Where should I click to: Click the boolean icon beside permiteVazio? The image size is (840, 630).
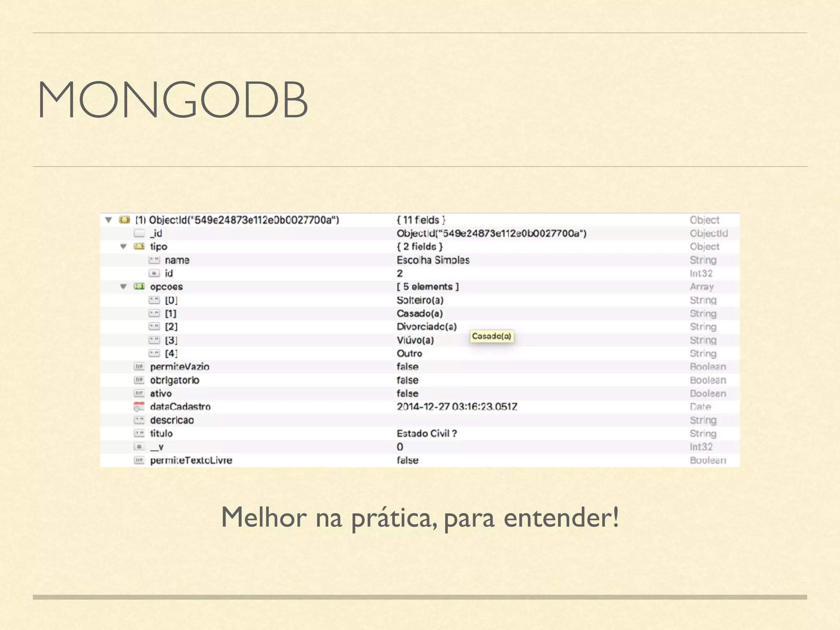pos(139,367)
